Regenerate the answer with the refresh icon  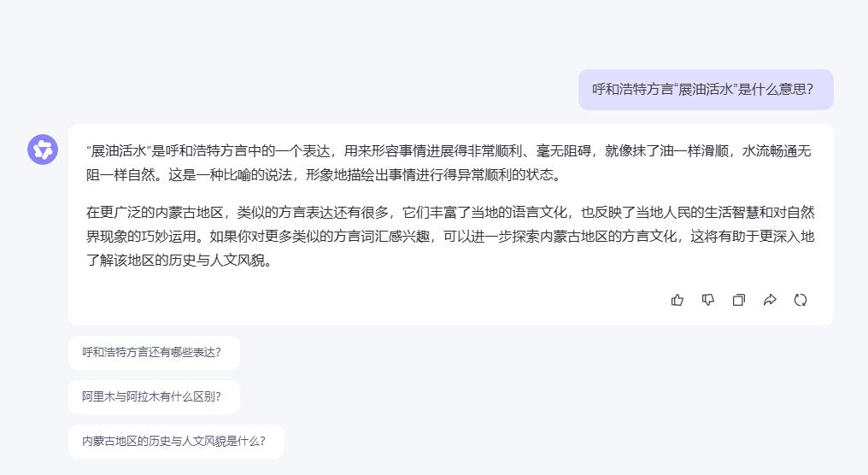coord(801,300)
